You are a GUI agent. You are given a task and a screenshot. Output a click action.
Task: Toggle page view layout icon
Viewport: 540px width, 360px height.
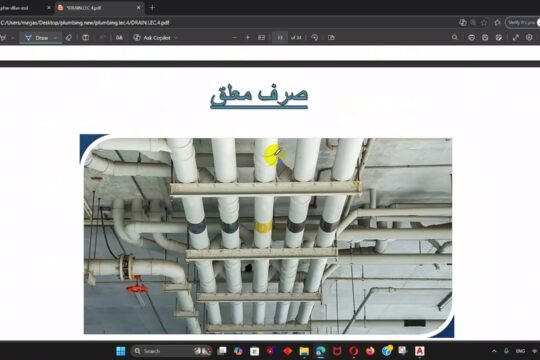tap(331, 38)
